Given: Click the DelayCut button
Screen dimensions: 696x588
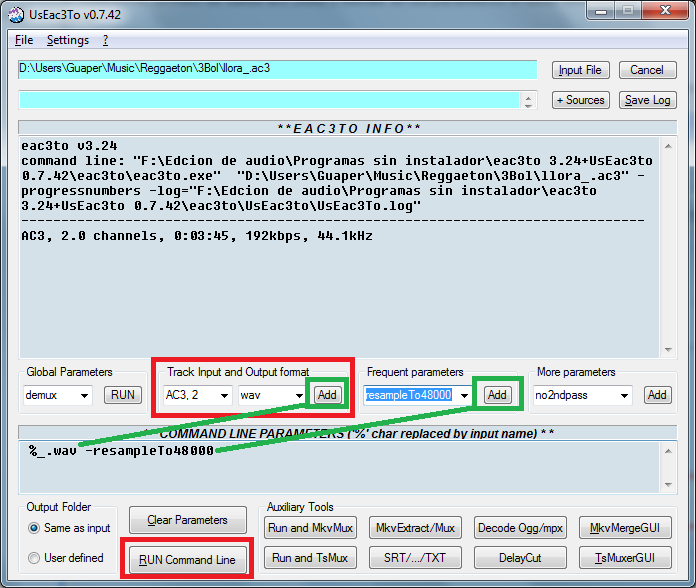Looking at the screenshot, I should tap(520, 557).
